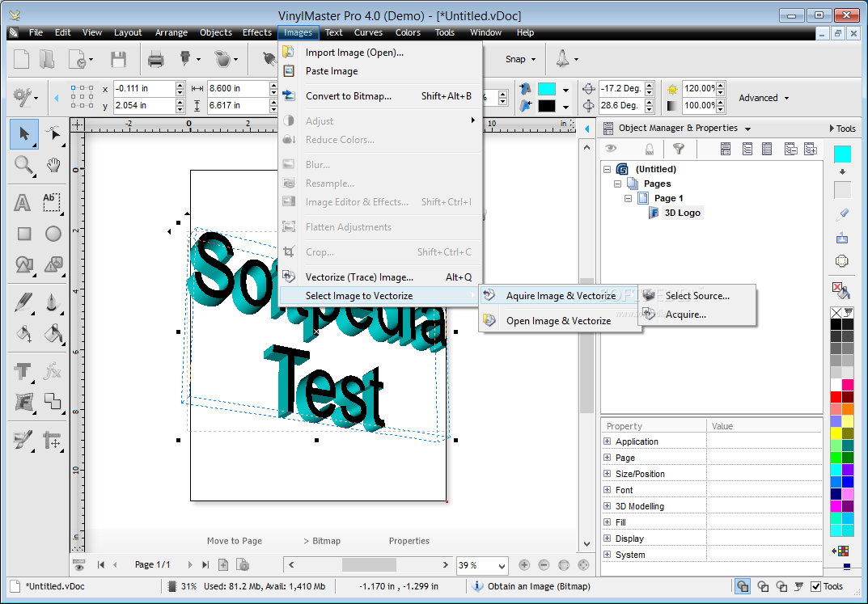Choose Select Source... submenu item
The height and width of the screenshot is (604, 868).
[x=697, y=296]
